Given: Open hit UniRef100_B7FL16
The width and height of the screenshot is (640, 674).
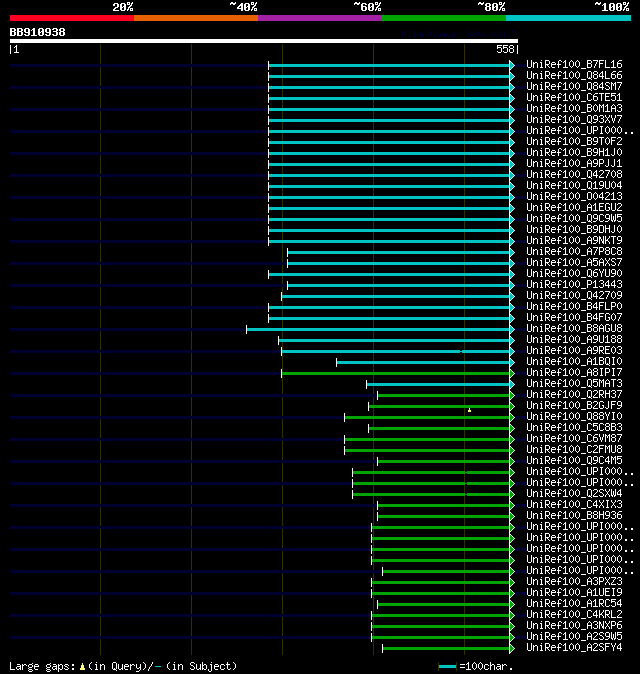Looking at the screenshot, I should 574,64.
